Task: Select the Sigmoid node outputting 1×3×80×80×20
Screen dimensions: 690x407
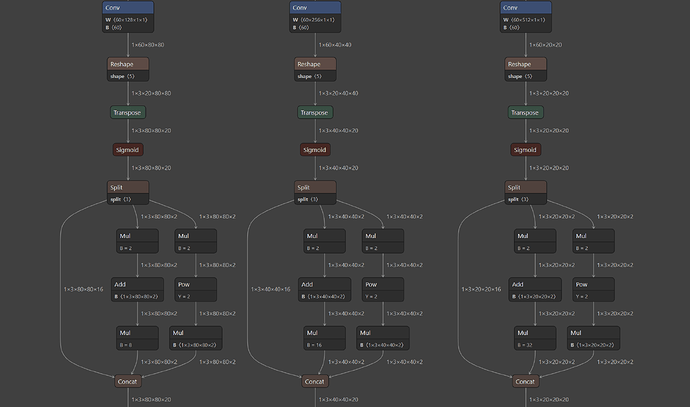Action: tap(128, 150)
